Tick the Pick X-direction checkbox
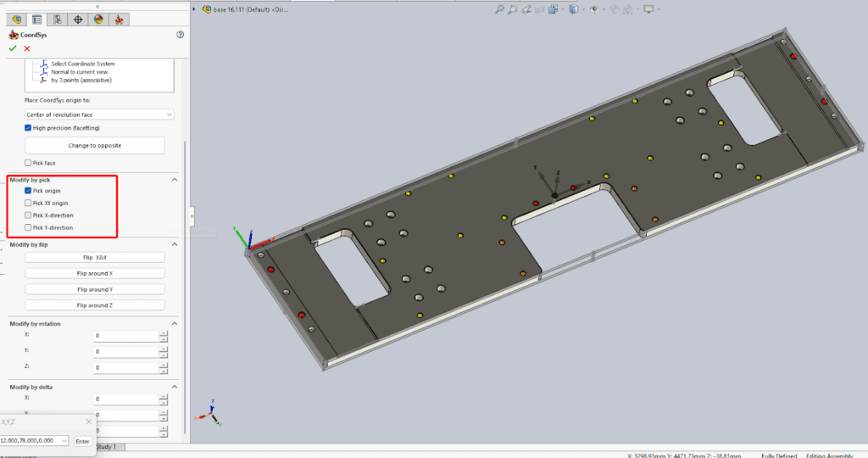Screen dimensions: 868x458 (28, 215)
